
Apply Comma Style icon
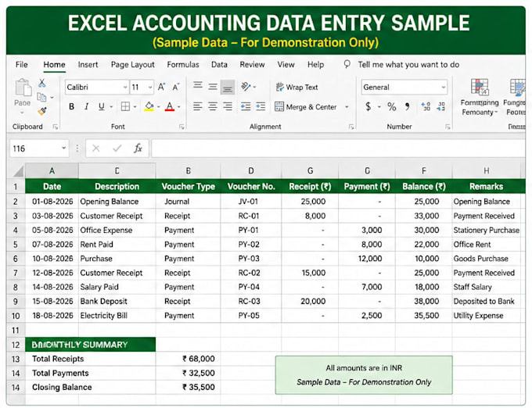point(407,107)
